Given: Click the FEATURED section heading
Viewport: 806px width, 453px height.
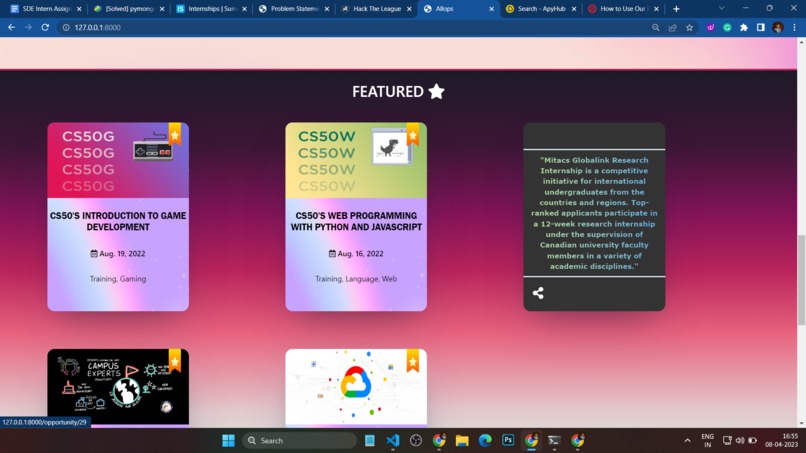Looking at the screenshot, I should [x=398, y=92].
